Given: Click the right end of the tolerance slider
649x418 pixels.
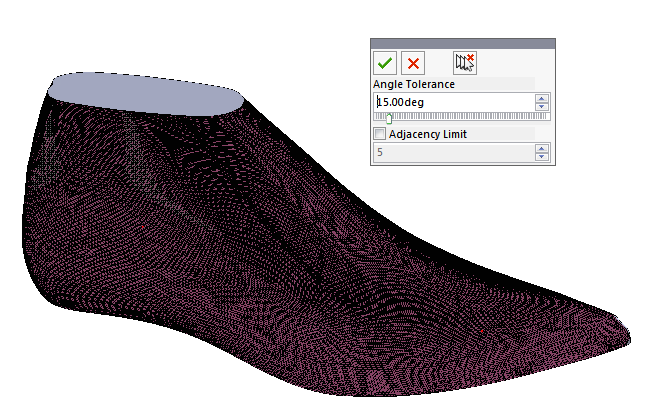Looking at the screenshot, I should [x=546, y=117].
